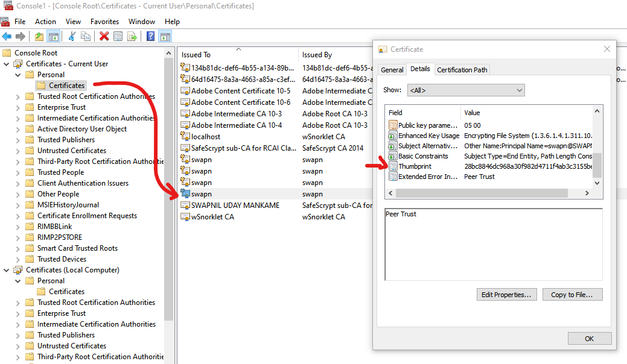Viewport: 627px width, 364px height.
Task: Click the Delete (red X) toolbar icon
Action: [103, 36]
